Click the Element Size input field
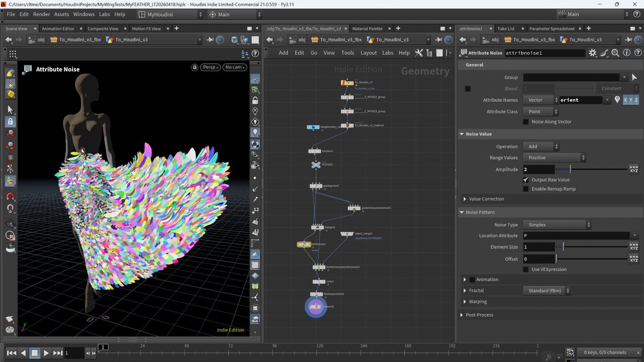644x362 pixels. click(538, 247)
